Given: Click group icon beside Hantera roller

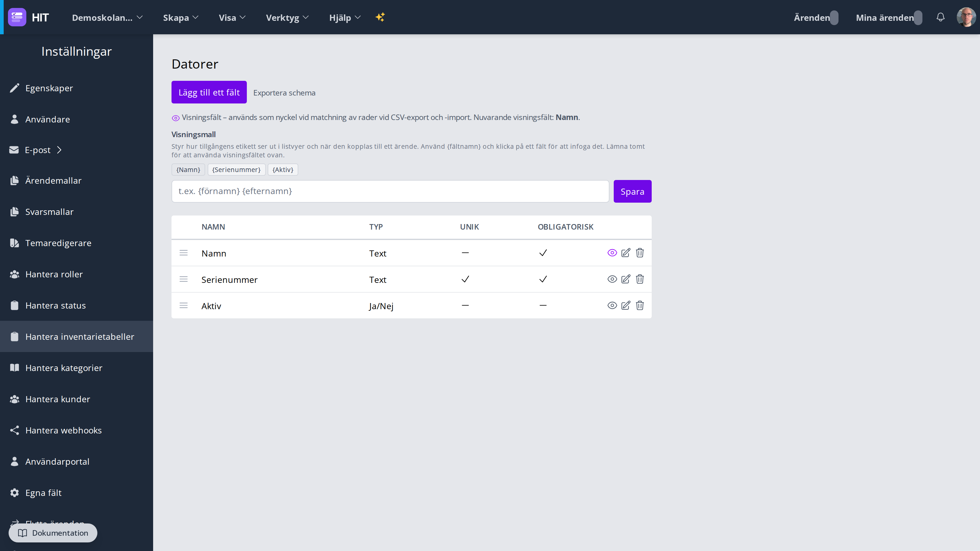Looking at the screenshot, I should (14, 274).
